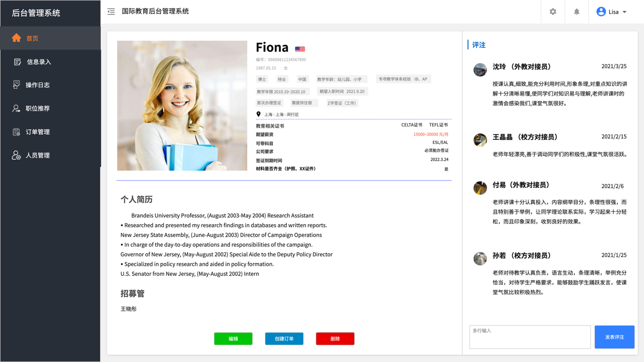Click the 多行输入 comment text box

[x=530, y=337]
